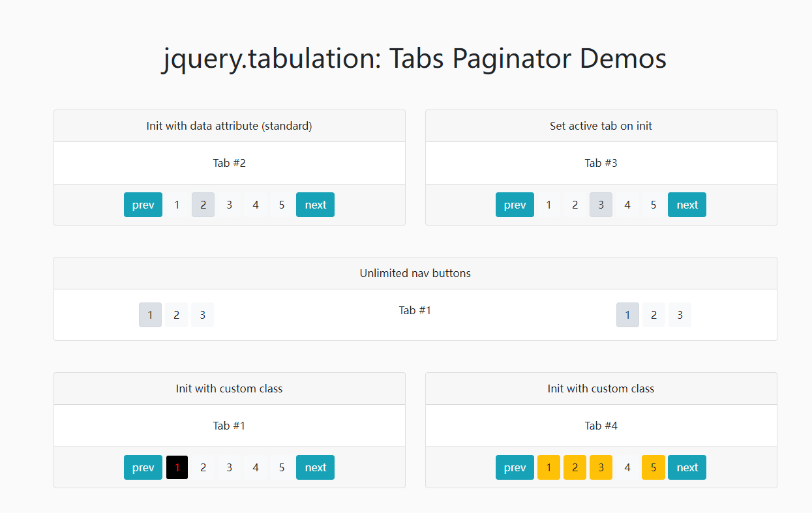This screenshot has height=513, width=812.
Task: Select yellow page 3 button
Action: [601, 467]
